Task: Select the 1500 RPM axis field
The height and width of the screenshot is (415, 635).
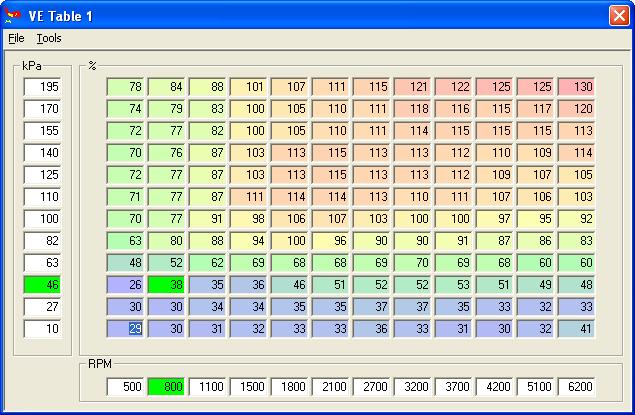Action: (x=249, y=385)
